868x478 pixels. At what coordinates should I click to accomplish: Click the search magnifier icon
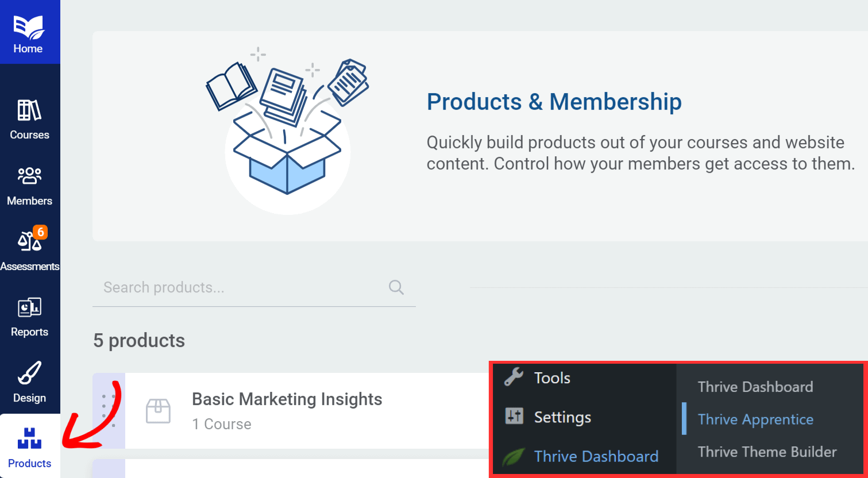[396, 287]
